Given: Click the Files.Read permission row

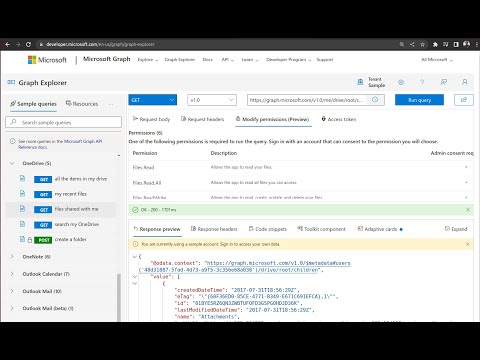Looking at the screenshot, I should 300,167.
